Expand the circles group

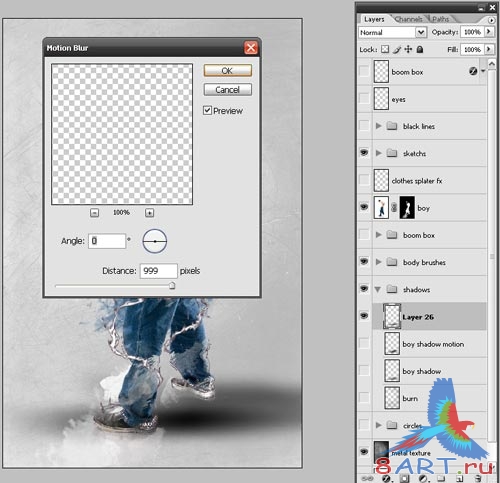point(378,425)
